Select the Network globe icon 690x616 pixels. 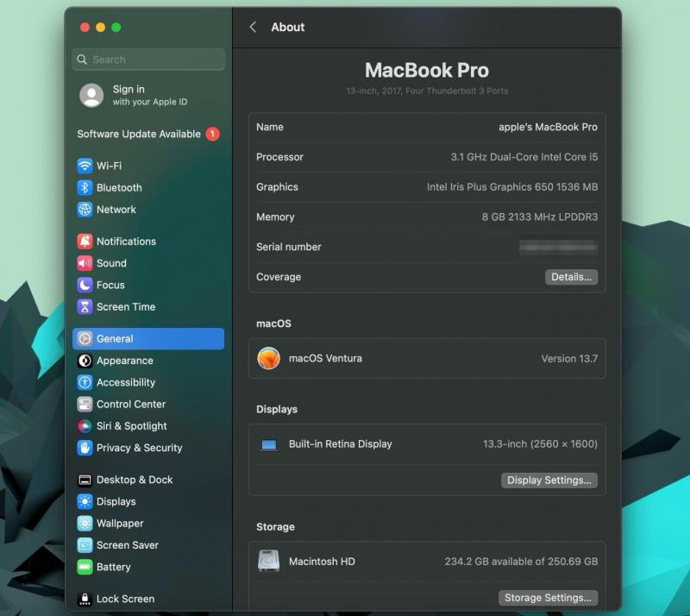pos(85,210)
